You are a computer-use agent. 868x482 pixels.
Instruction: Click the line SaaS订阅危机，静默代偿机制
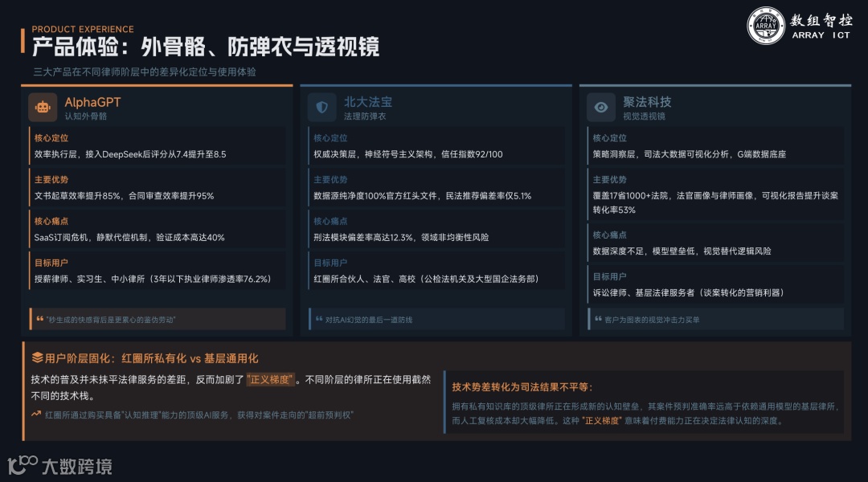(x=129, y=238)
